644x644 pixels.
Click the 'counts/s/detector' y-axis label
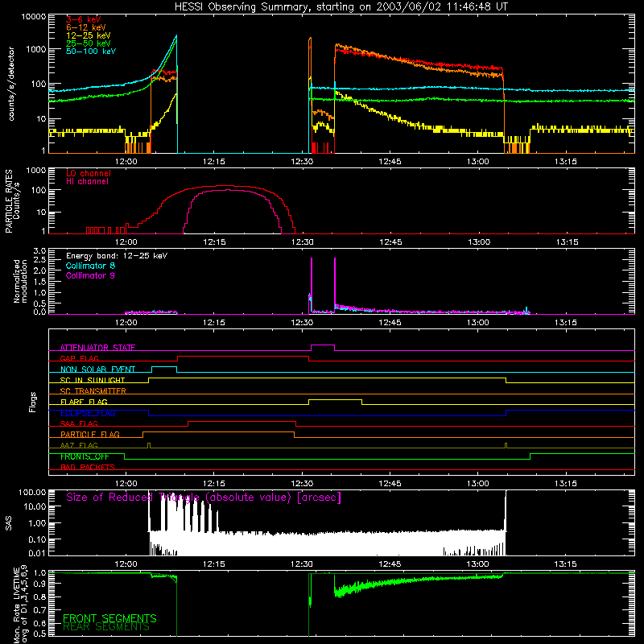tap(11, 84)
